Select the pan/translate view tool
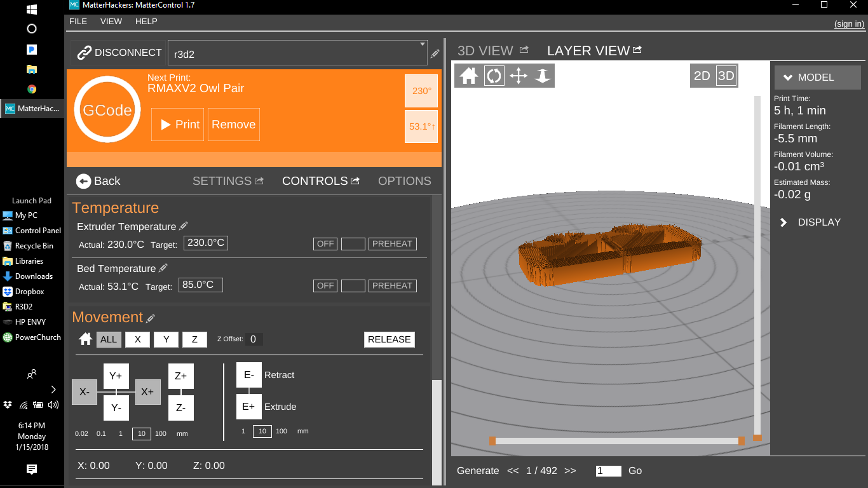Screen dimensions: 868x488 [519, 76]
